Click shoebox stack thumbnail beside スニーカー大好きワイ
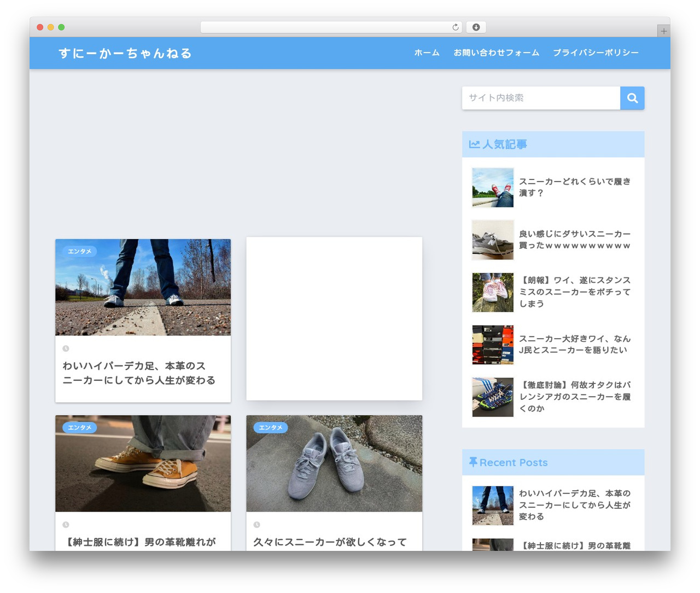 (493, 345)
